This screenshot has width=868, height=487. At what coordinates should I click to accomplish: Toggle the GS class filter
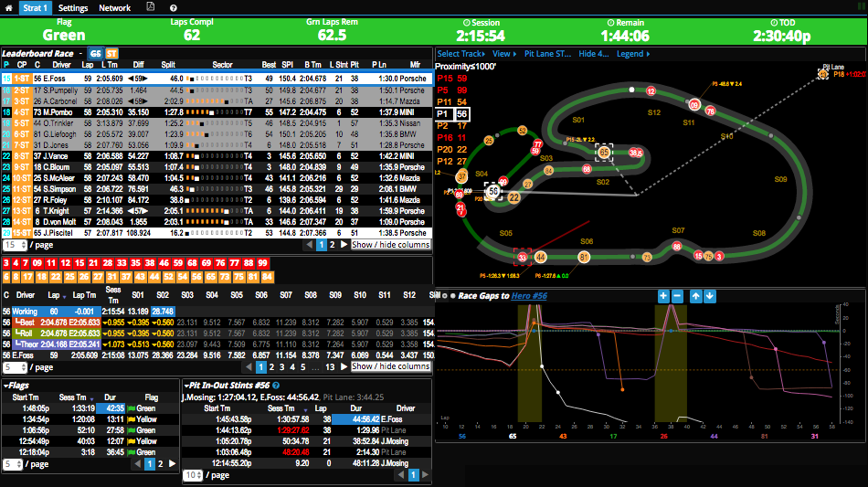click(x=94, y=54)
